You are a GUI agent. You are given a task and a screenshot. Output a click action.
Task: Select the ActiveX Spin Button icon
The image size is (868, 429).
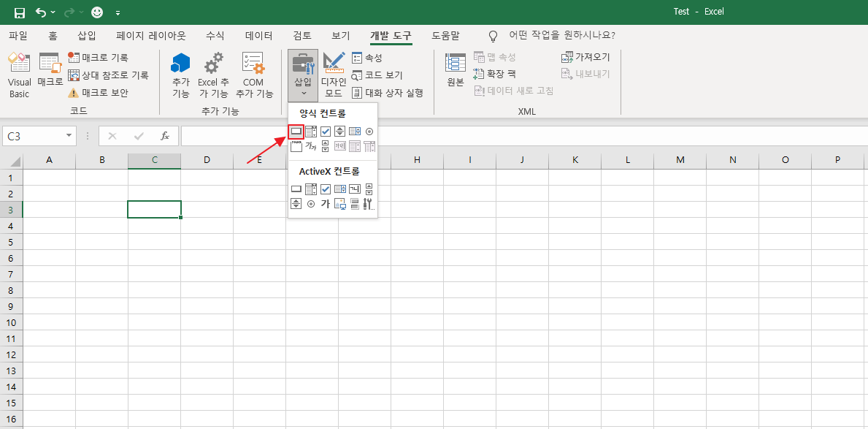click(x=296, y=203)
